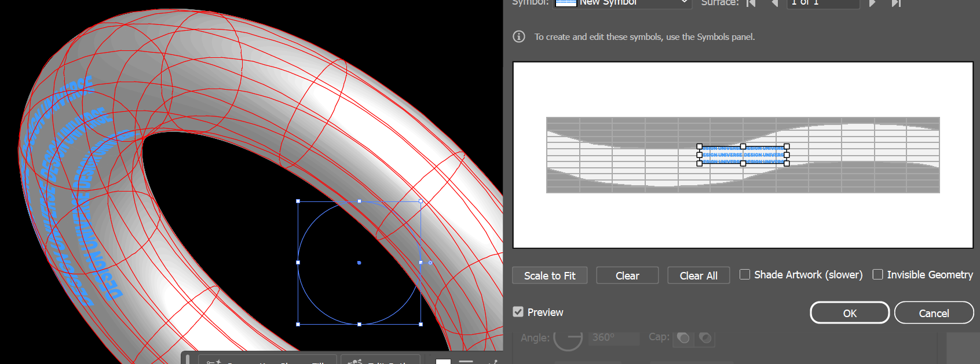This screenshot has width=980, height=364.
Task: Jump to the last surface
Action: pyautogui.click(x=896, y=3)
